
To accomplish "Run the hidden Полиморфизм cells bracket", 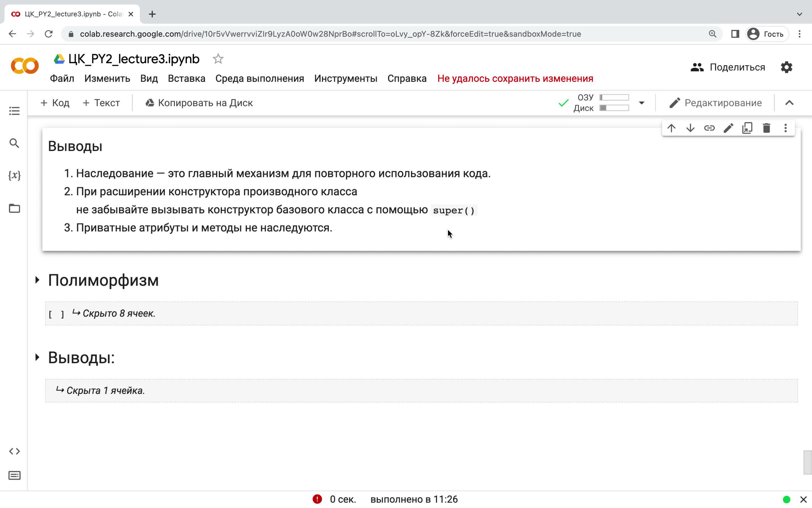I will [56, 314].
